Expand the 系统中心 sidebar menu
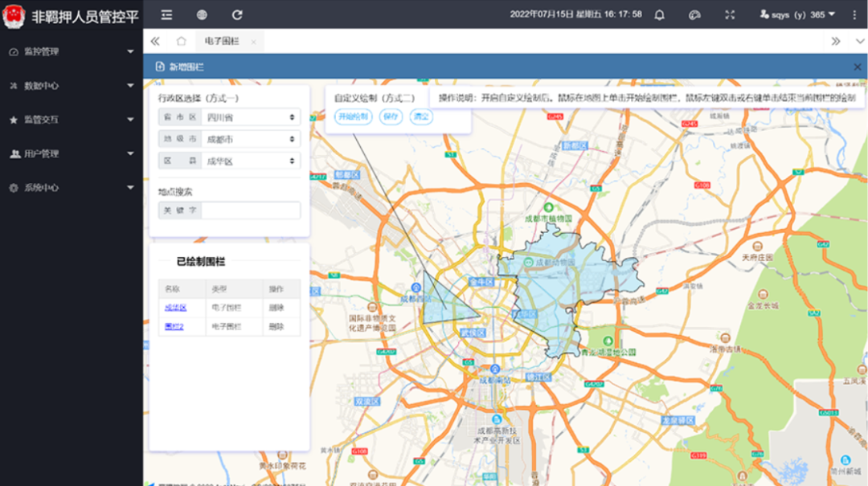Image resolution: width=868 pixels, height=486 pixels. [x=72, y=188]
